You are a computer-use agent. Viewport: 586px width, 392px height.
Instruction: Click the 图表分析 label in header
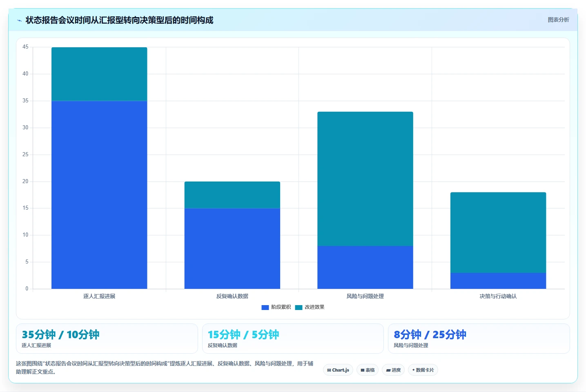558,20
